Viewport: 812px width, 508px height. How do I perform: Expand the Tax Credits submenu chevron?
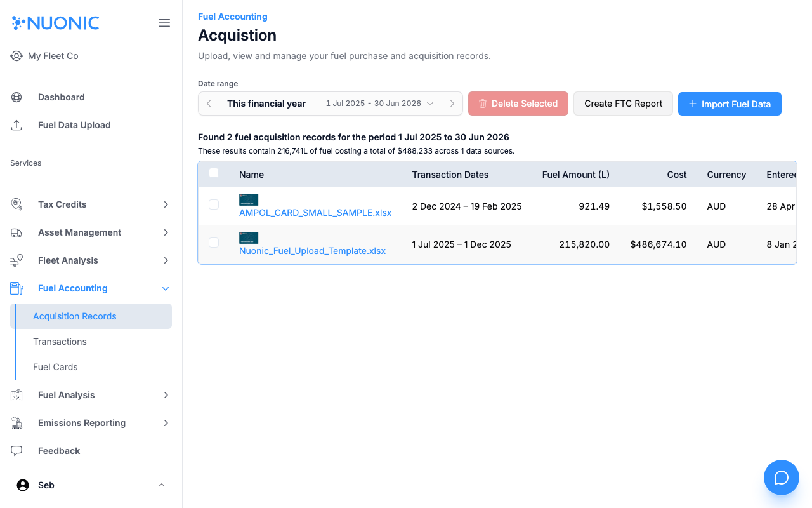(166, 204)
